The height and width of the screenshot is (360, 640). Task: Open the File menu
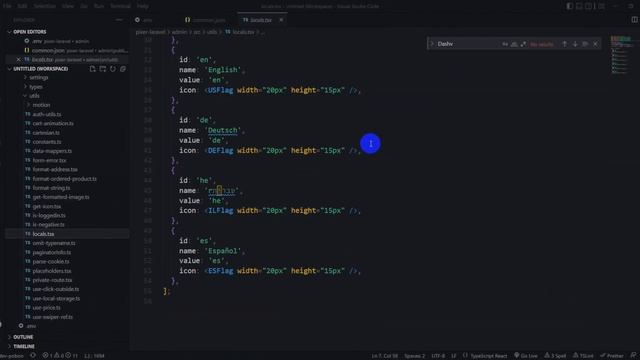coord(7,6)
